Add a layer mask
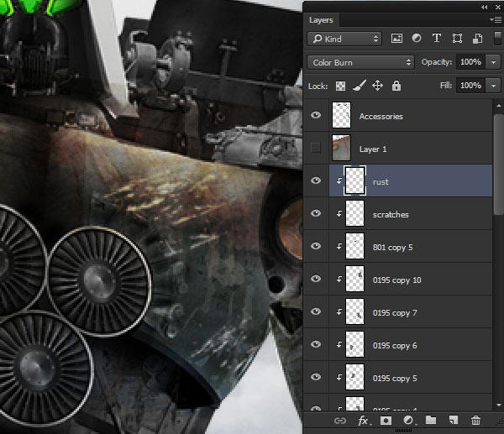The image size is (504, 434). pyautogui.click(x=386, y=421)
